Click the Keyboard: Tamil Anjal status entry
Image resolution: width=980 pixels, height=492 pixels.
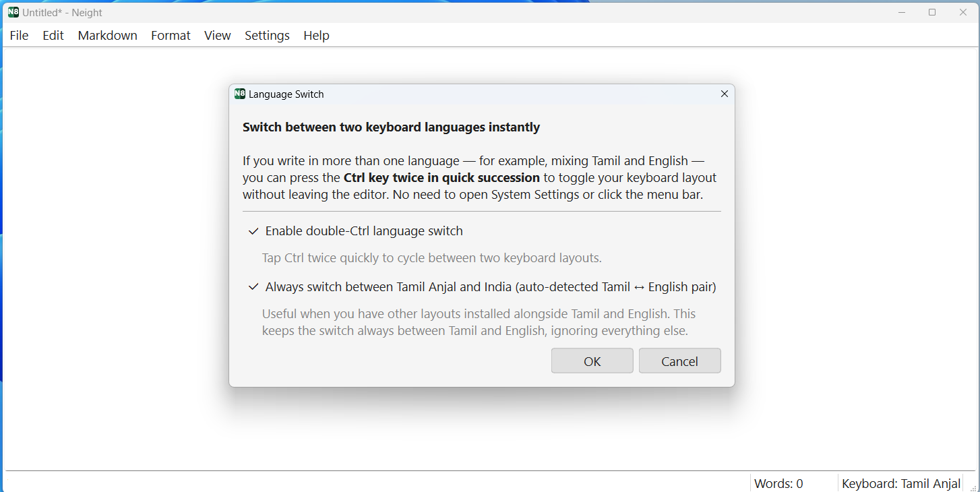tap(901, 483)
